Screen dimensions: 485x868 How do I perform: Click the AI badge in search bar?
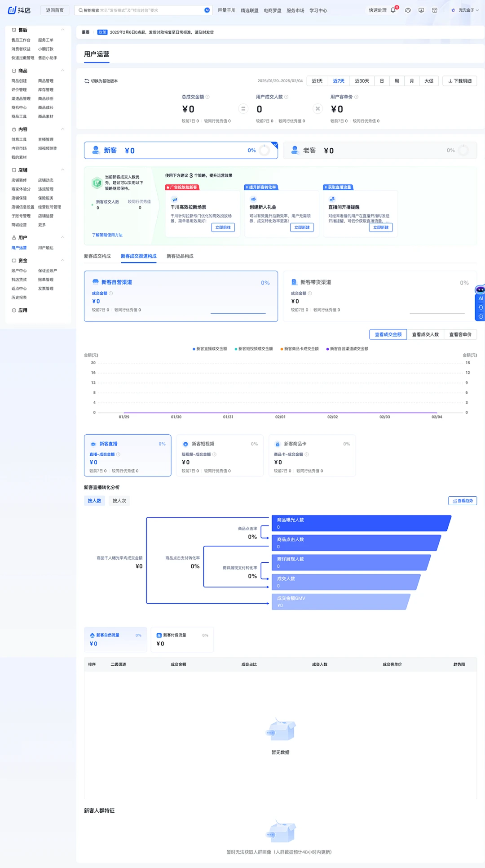207,10
